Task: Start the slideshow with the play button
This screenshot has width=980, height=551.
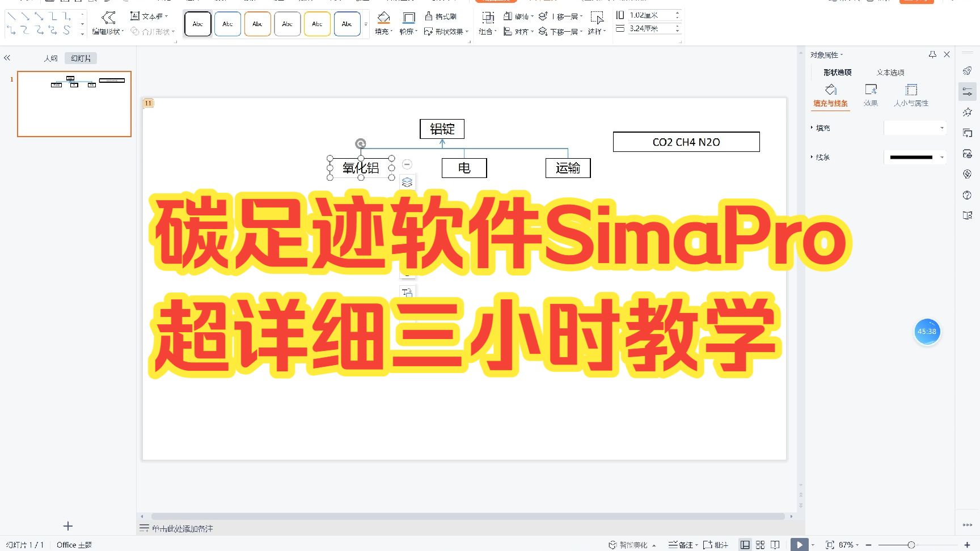Action: (x=799, y=545)
